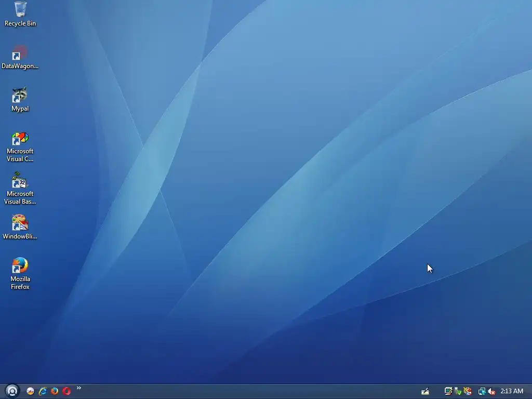
Task: Open the Start menu orb
Action: coord(12,391)
